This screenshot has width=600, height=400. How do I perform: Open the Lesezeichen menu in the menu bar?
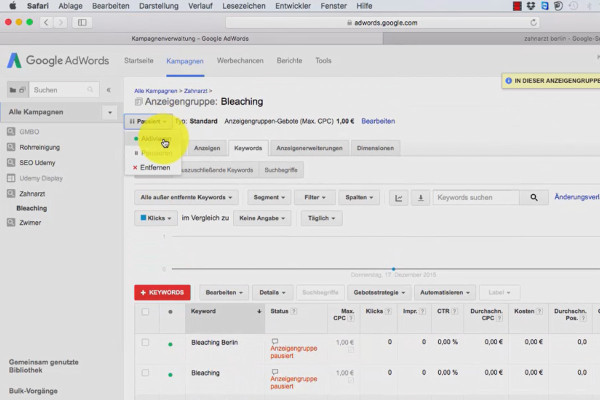click(244, 6)
